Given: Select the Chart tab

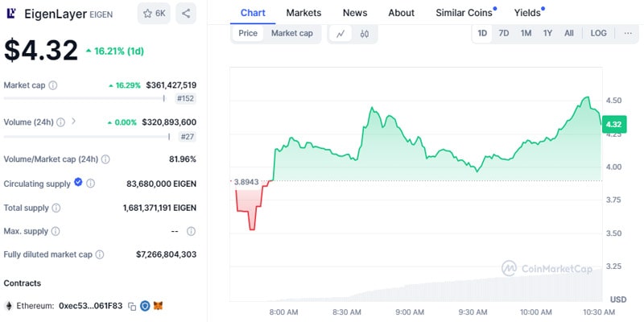Looking at the screenshot, I should click(253, 13).
